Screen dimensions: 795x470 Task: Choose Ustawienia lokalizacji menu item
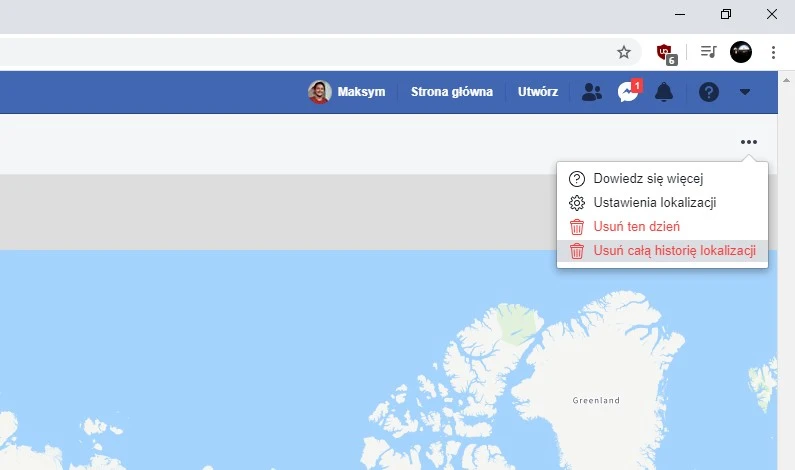click(x=654, y=203)
